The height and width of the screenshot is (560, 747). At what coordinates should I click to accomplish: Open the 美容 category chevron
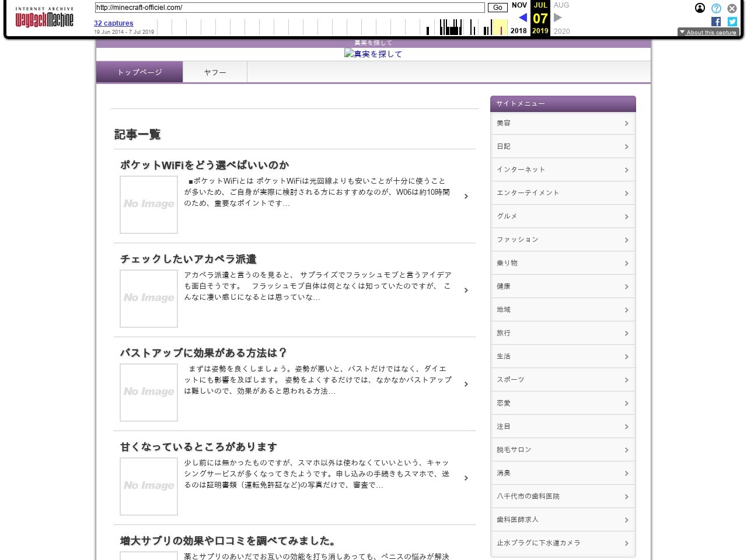click(626, 123)
